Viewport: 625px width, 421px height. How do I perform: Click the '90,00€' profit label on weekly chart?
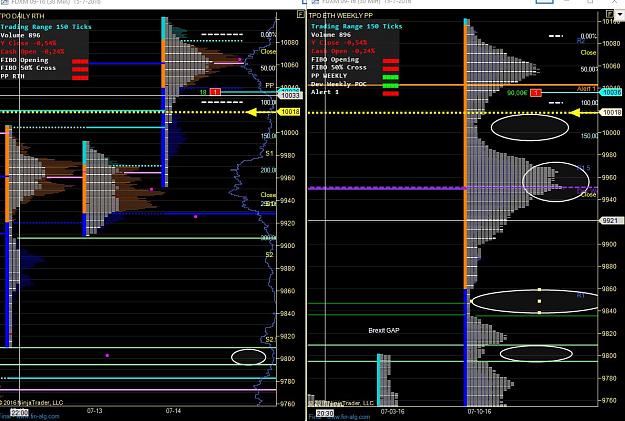tap(517, 93)
